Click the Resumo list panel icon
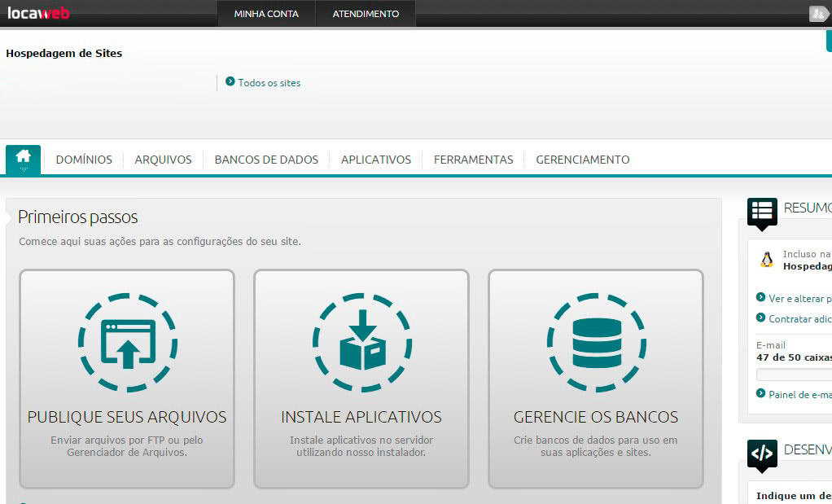 tap(762, 213)
